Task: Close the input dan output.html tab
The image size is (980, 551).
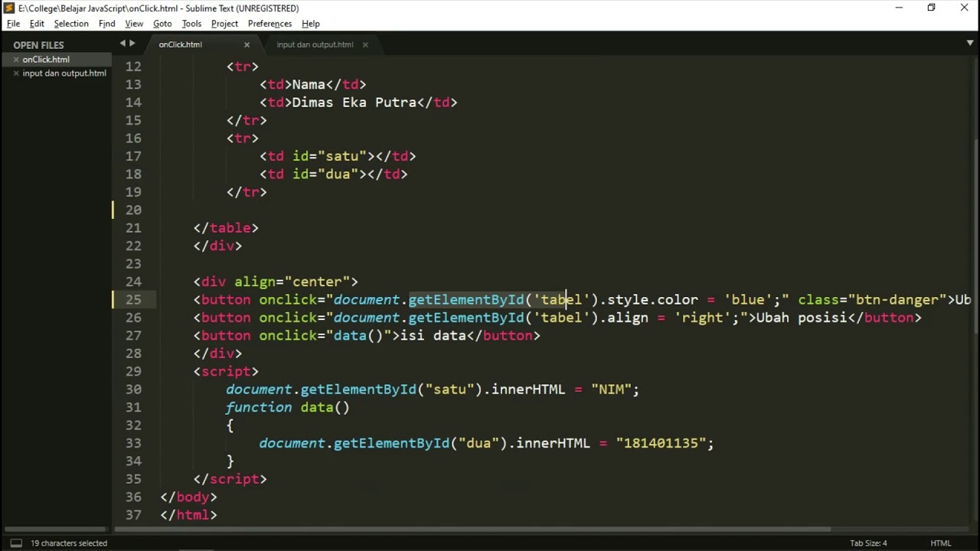Action: point(365,44)
